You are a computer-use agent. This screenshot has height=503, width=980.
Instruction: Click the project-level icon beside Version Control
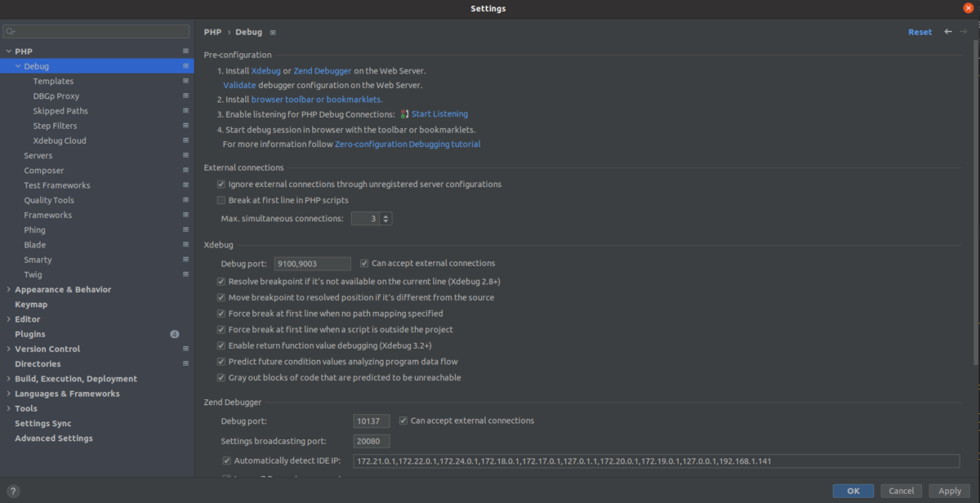pos(185,349)
